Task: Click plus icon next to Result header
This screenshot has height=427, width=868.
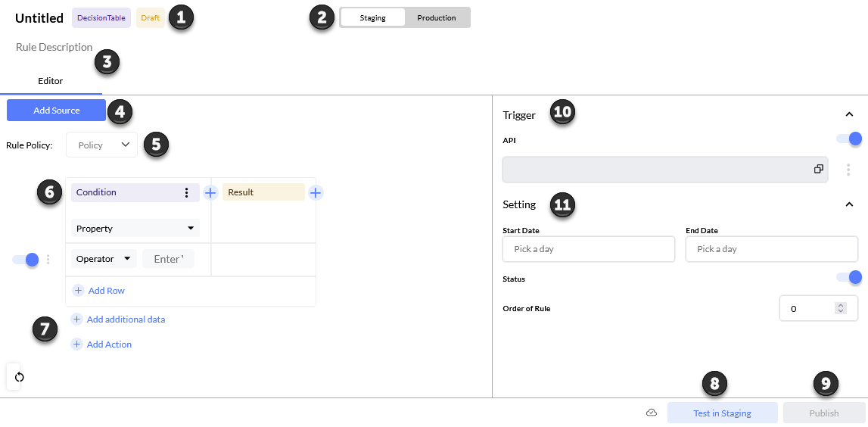Action: [x=316, y=193]
